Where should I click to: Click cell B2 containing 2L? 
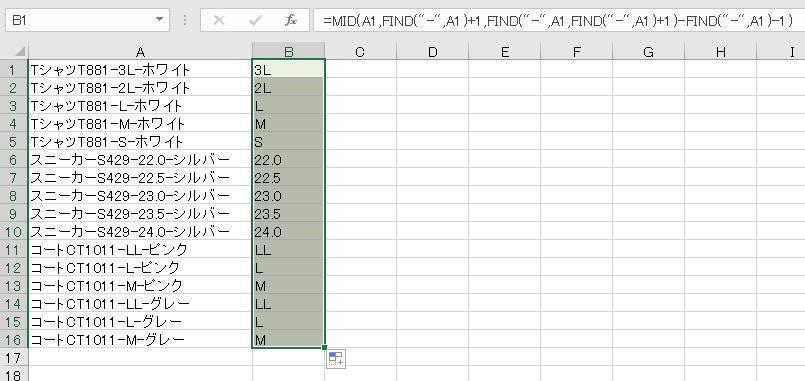point(289,87)
